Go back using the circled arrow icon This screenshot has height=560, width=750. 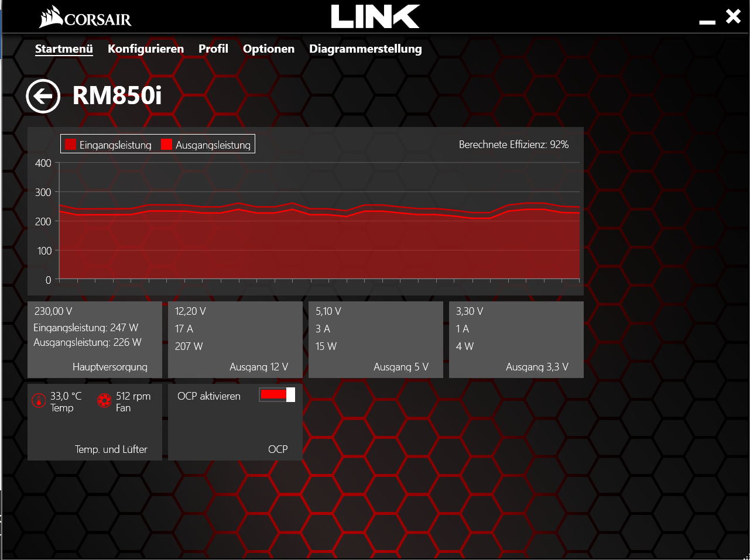click(x=43, y=96)
